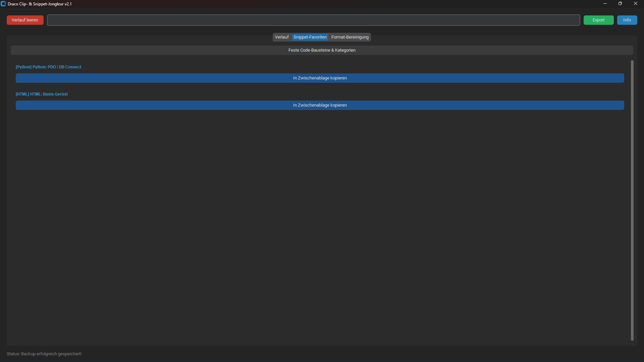
Task: Click the Draco app icon in title bar
Action: pos(3,4)
